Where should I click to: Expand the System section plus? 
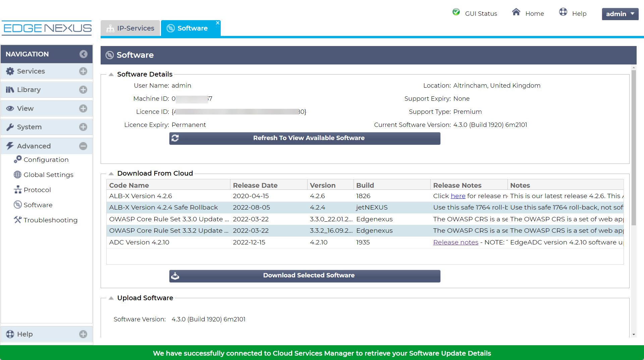coord(83,127)
